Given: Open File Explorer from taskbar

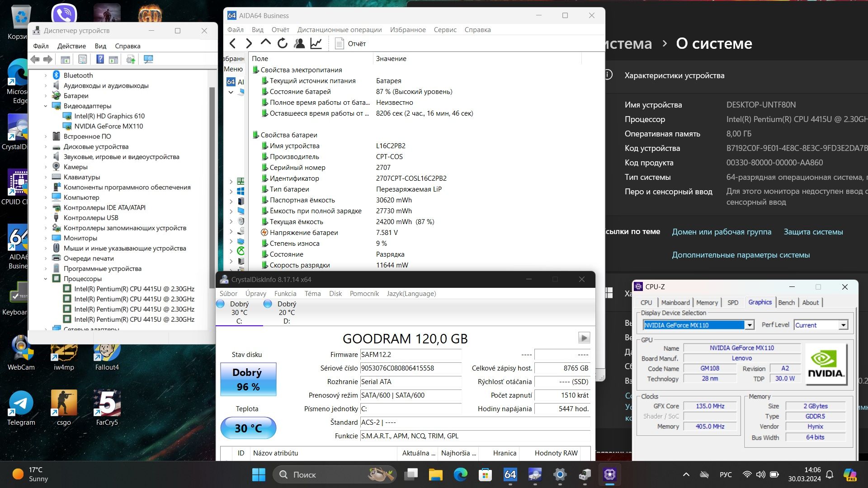Looking at the screenshot, I should [435, 474].
